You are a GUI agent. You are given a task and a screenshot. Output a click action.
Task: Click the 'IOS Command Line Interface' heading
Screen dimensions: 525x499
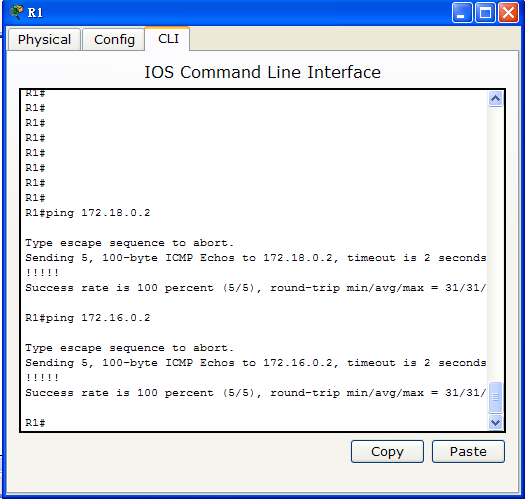tap(262, 72)
